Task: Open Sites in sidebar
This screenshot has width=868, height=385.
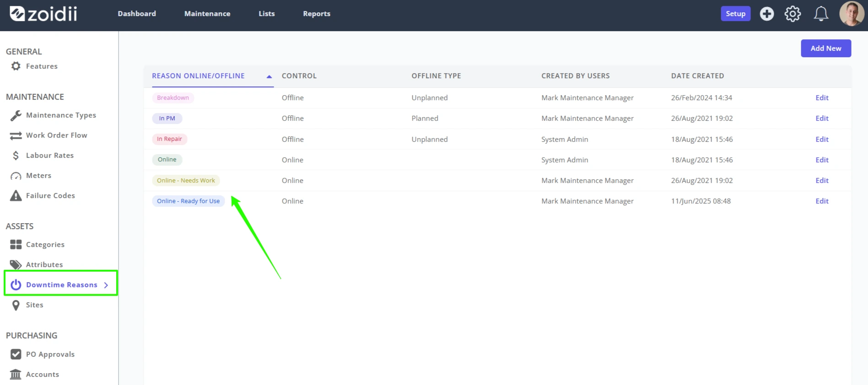Action: coord(34,305)
